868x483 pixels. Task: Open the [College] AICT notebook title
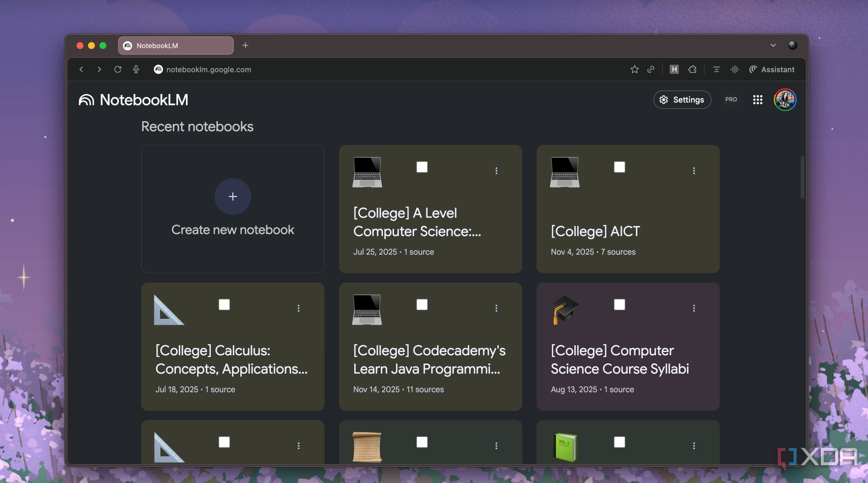click(595, 231)
